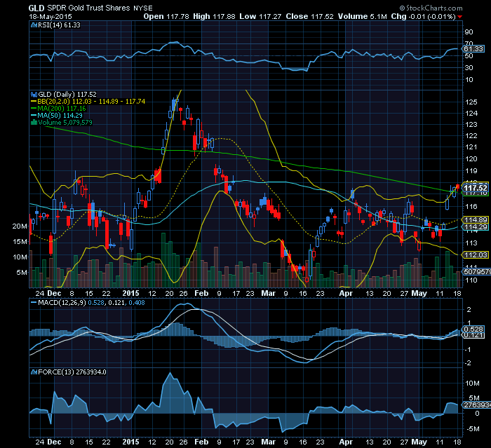This screenshot has width=491, height=448.
Task: Click the 20M label on the volume axis
Action: (20, 226)
